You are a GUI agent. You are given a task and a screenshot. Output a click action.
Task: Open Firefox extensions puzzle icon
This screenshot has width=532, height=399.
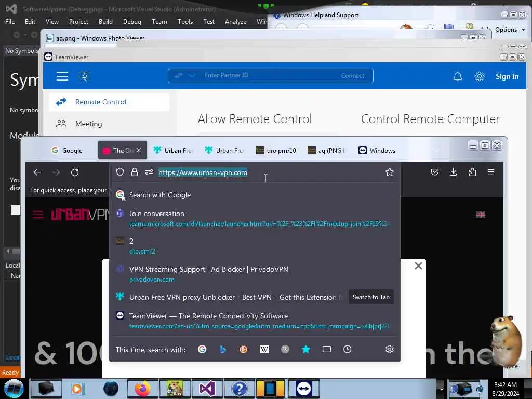pyautogui.click(x=472, y=172)
